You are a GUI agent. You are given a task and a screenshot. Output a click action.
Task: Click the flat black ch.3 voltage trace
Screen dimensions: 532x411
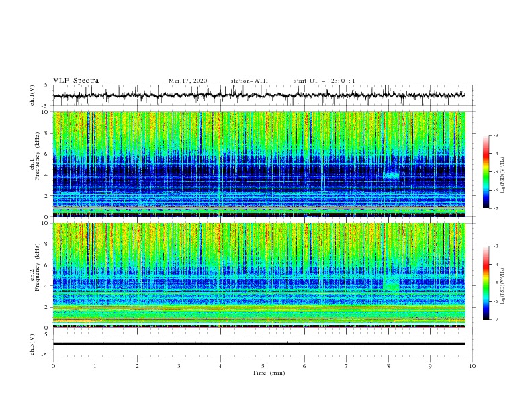pyautogui.click(x=259, y=344)
